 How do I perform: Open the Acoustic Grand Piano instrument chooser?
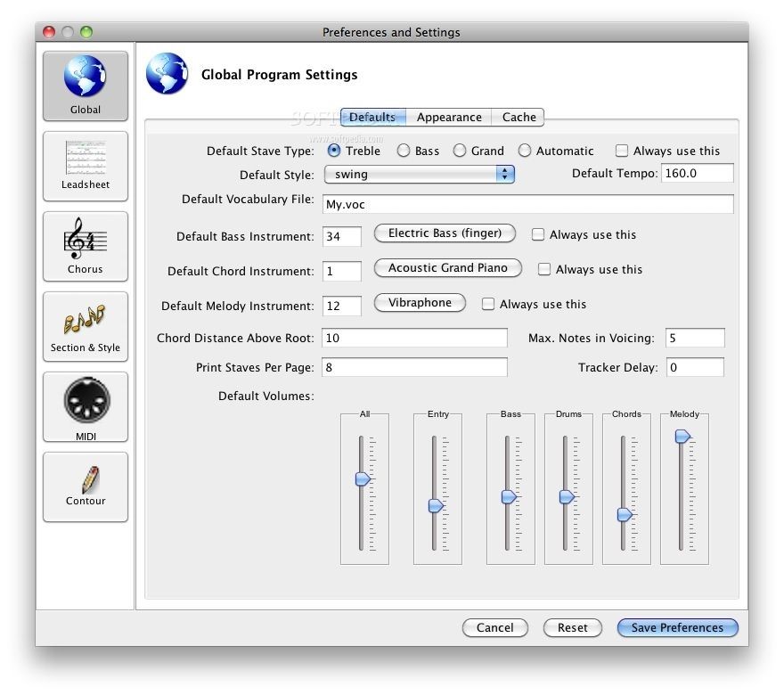point(447,267)
